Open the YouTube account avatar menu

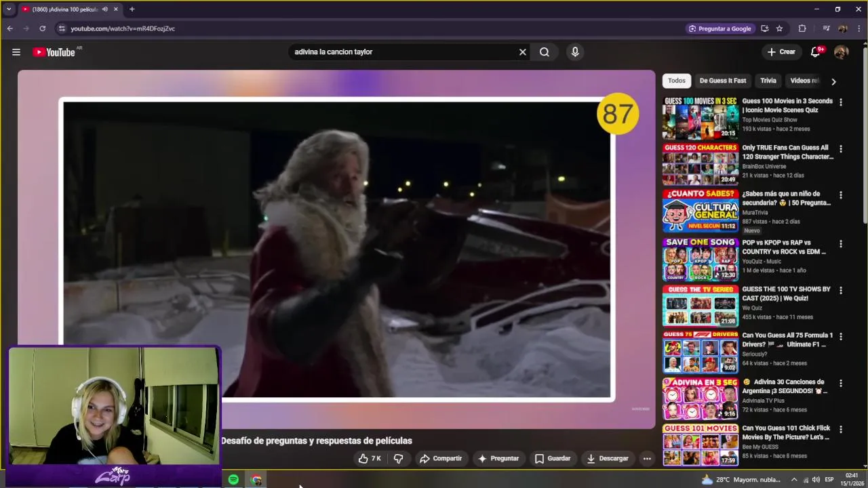(841, 52)
